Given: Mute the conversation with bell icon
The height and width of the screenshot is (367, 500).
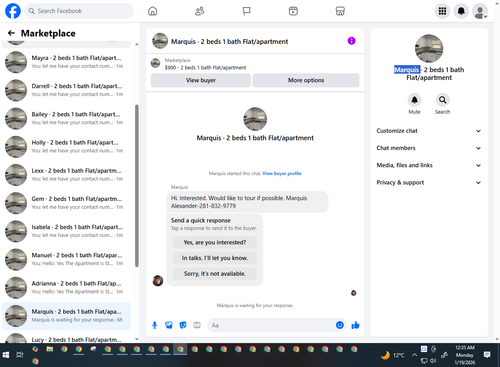Looking at the screenshot, I should (x=414, y=100).
